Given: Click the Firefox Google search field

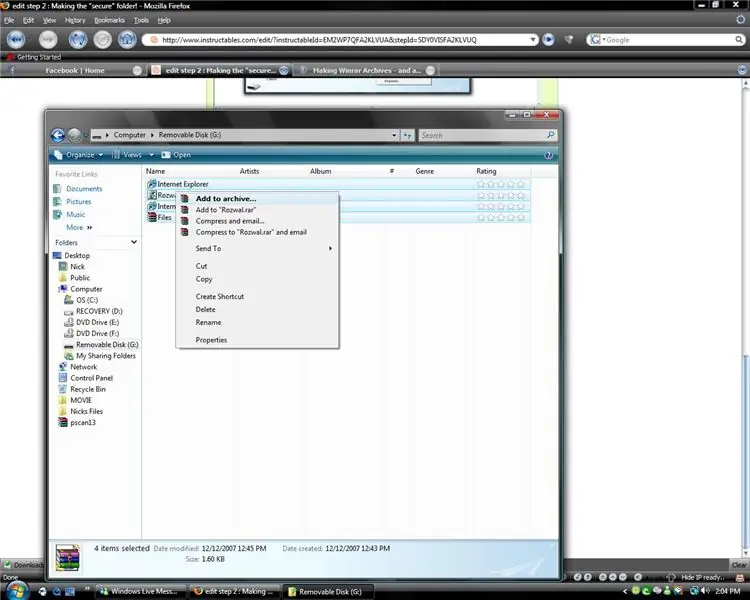Looking at the screenshot, I should click(670, 40).
